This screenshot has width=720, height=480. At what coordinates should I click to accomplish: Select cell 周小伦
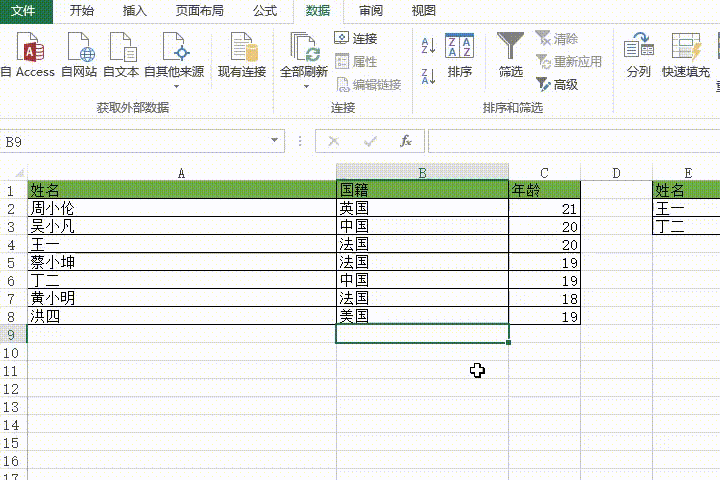point(182,208)
